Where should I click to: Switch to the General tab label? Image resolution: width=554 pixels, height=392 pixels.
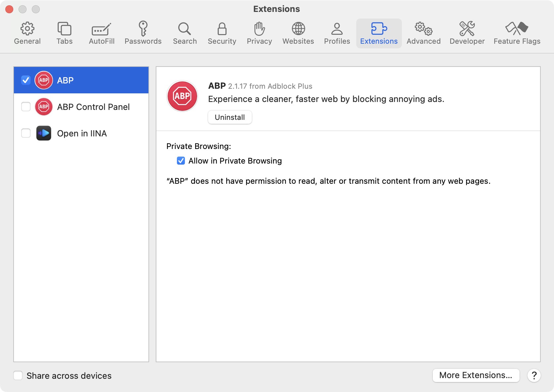[x=27, y=41]
